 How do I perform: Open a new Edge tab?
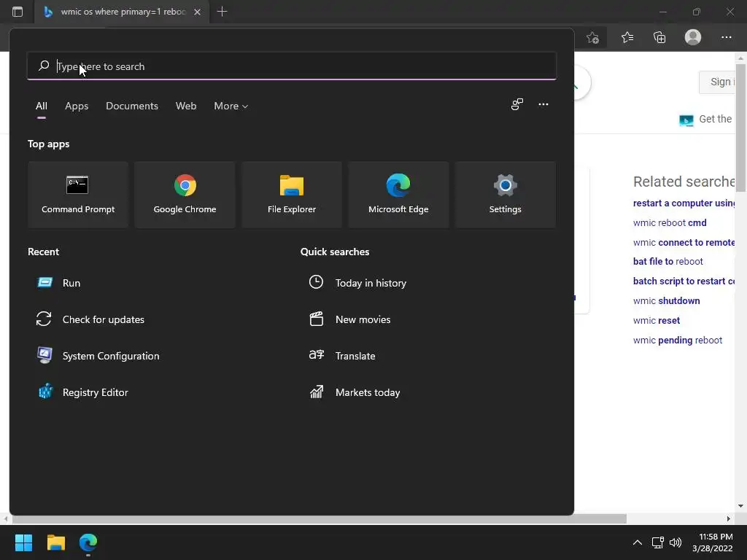(x=222, y=12)
